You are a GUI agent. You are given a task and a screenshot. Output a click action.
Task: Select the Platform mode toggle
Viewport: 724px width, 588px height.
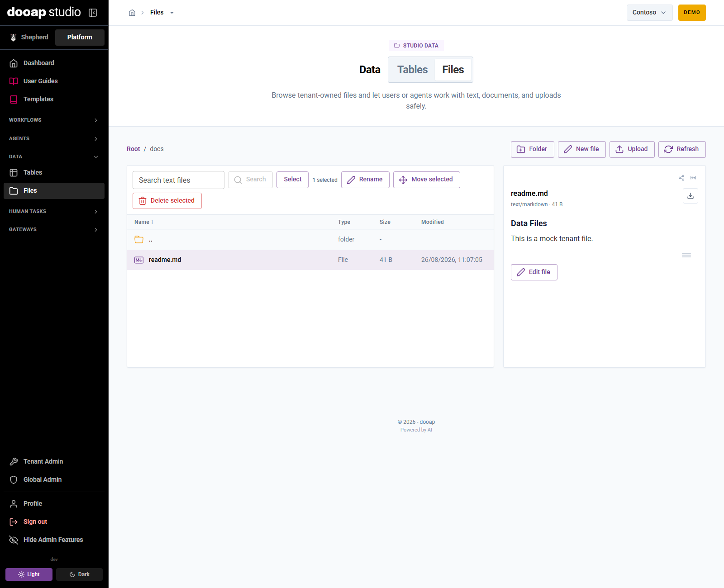tap(80, 37)
